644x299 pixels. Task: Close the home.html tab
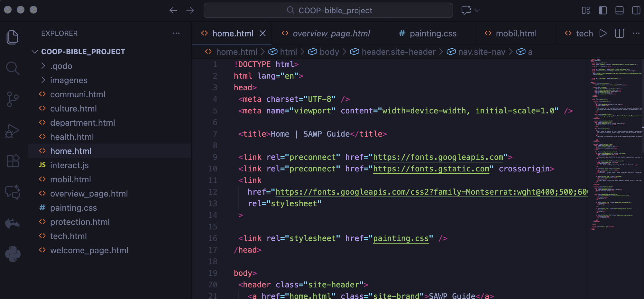(x=263, y=33)
